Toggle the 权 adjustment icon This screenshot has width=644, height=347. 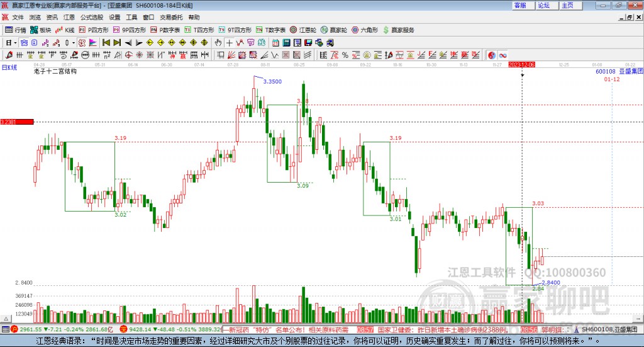click(82, 43)
